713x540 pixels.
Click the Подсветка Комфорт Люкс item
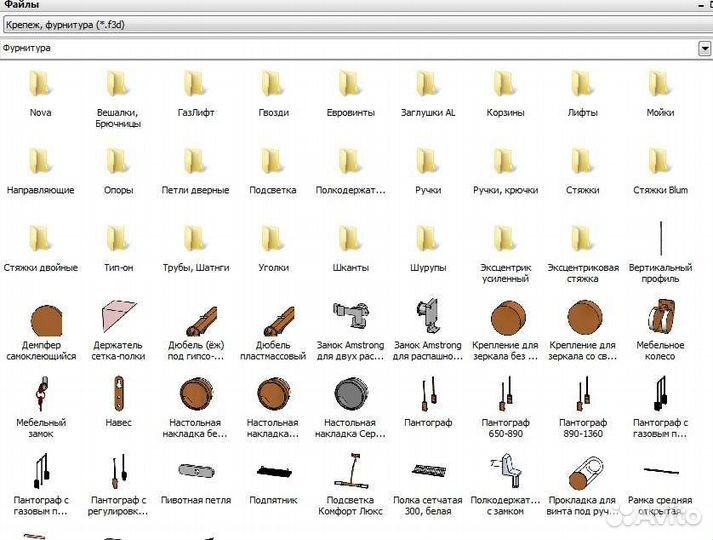coord(351,472)
